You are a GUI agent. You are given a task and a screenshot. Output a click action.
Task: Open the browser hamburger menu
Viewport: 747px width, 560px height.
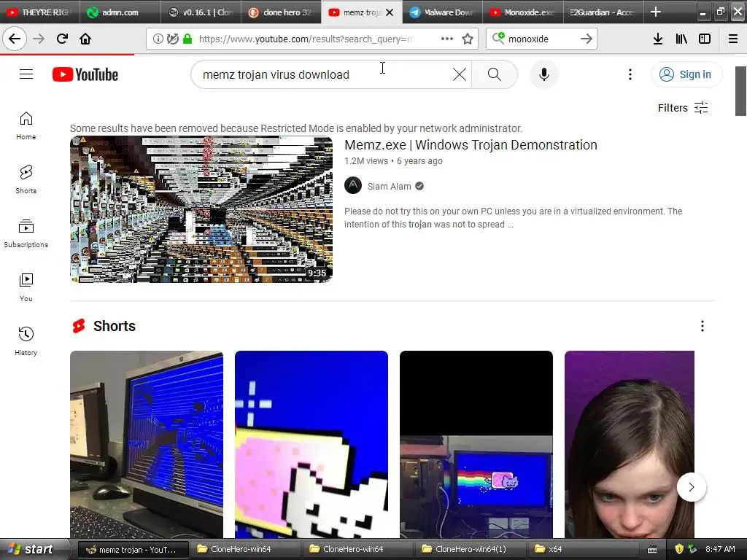coord(733,39)
